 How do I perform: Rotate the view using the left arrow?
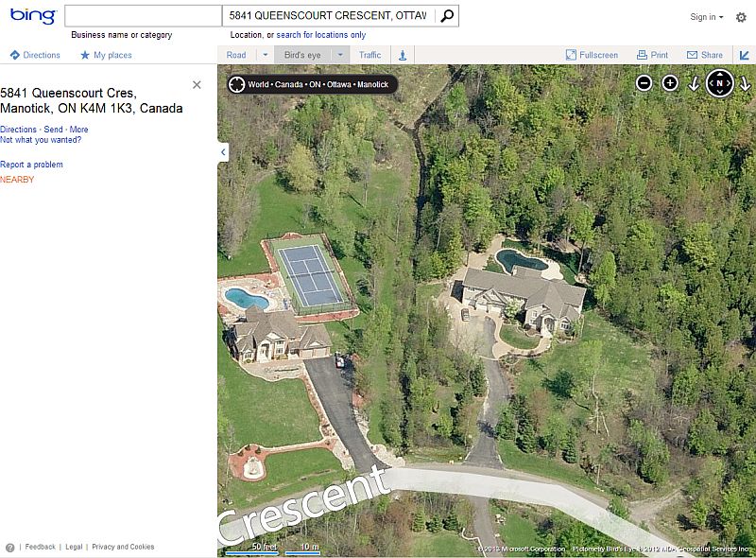tap(695, 84)
